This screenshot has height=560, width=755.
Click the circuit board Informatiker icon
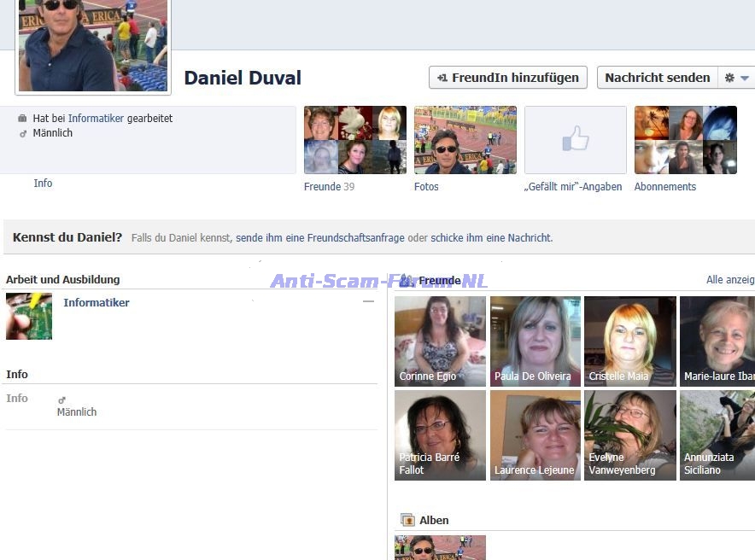point(29,316)
